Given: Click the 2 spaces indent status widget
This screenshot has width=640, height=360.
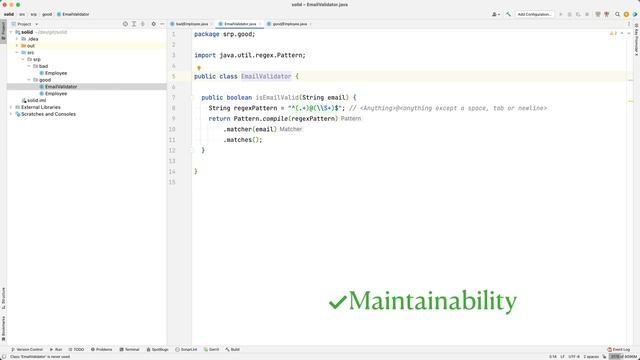Looking at the screenshot, I should (591, 357).
